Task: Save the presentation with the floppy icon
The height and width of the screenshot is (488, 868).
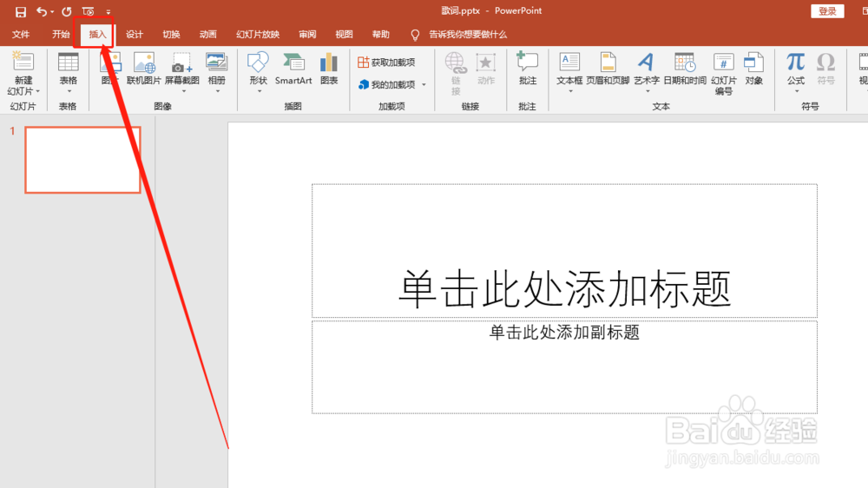Action: click(21, 11)
